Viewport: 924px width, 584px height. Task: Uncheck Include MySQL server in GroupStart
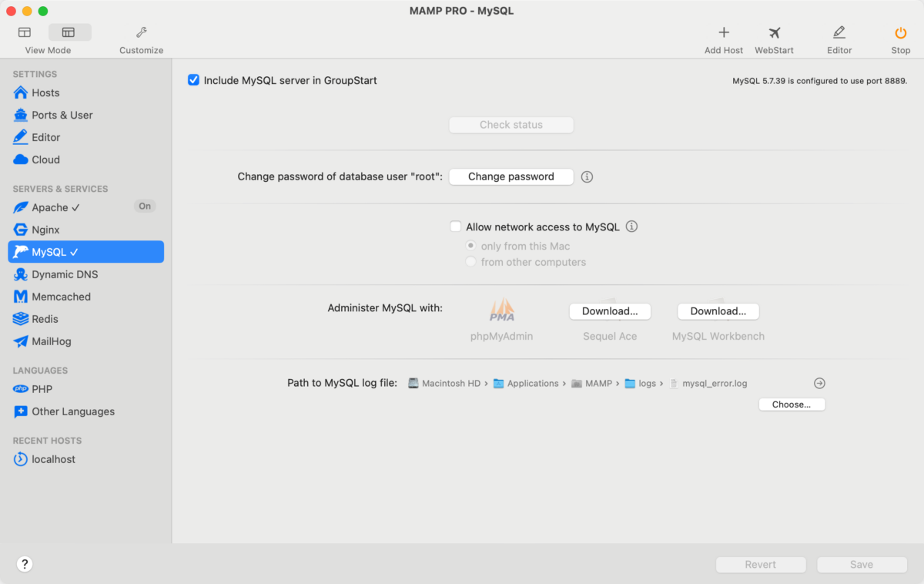pyautogui.click(x=194, y=80)
